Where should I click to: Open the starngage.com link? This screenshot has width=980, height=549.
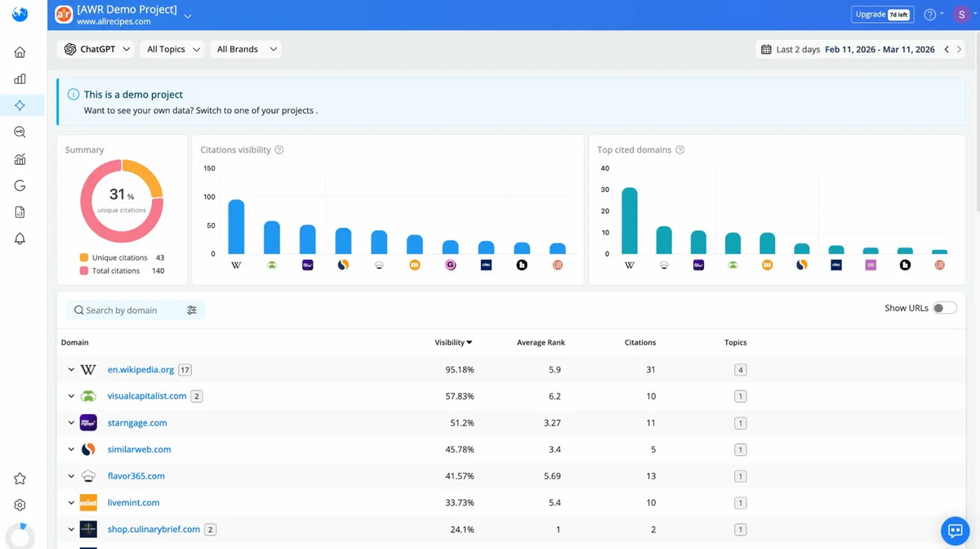click(137, 423)
